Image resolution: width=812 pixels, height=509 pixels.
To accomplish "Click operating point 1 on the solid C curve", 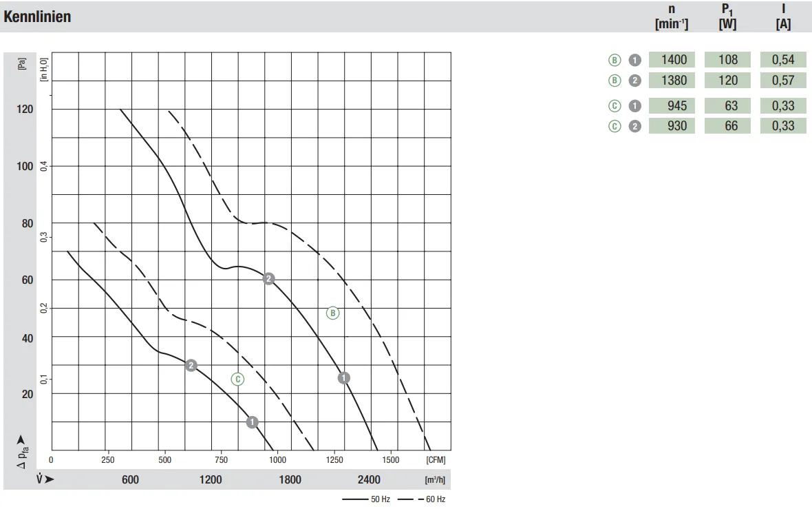I will (252, 422).
